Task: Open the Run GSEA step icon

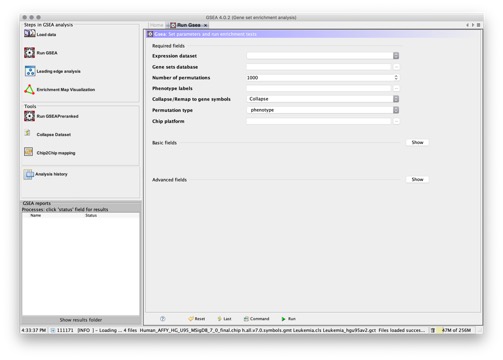Action: click(x=29, y=53)
